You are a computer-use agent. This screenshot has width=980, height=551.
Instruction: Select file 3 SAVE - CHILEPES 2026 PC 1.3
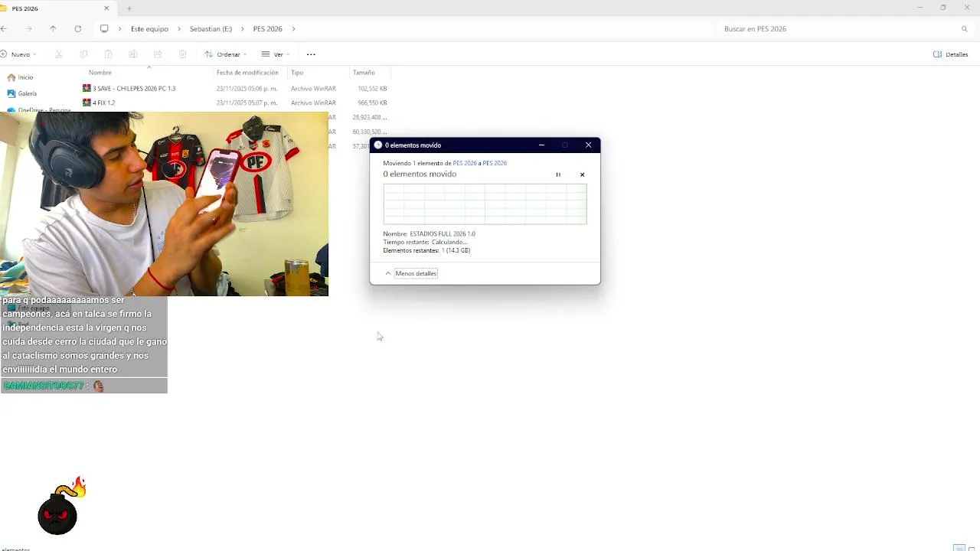coord(134,88)
